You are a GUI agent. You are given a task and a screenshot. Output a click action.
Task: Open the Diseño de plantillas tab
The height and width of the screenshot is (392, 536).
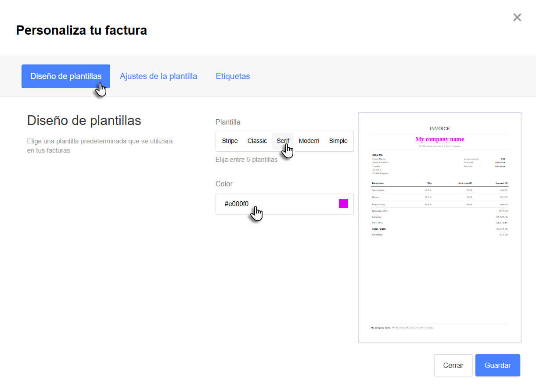tap(66, 76)
